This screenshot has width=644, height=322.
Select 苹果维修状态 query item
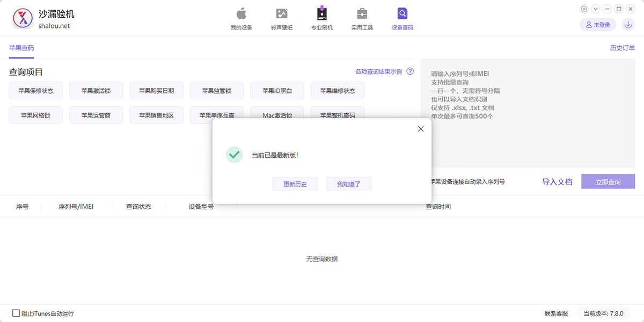[x=338, y=91]
